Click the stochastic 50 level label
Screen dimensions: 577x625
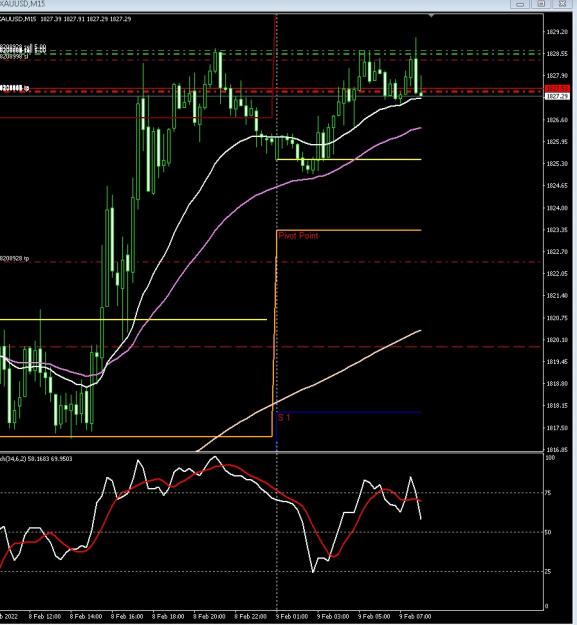(x=548, y=532)
